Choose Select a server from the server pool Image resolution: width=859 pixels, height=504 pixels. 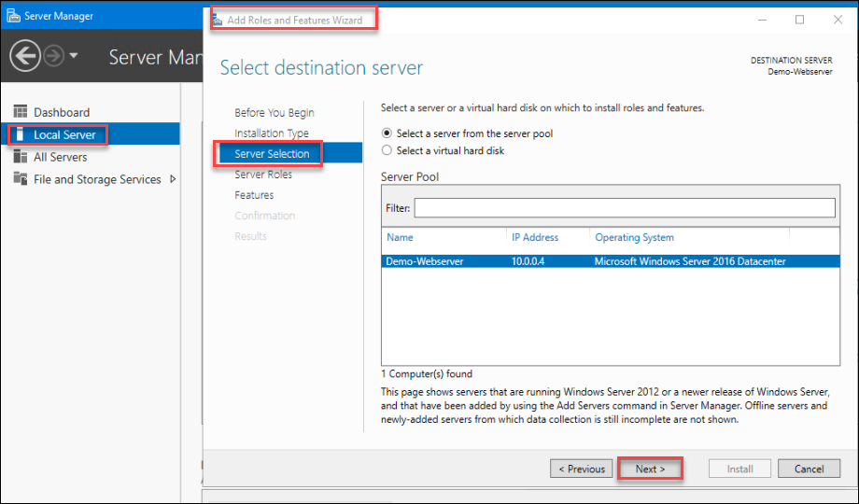(x=387, y=133)
